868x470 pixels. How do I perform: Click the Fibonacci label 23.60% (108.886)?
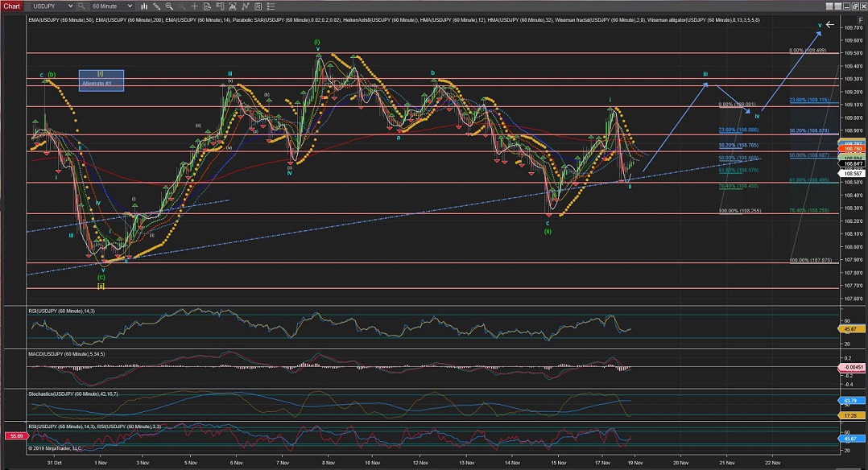coord(738,130)
